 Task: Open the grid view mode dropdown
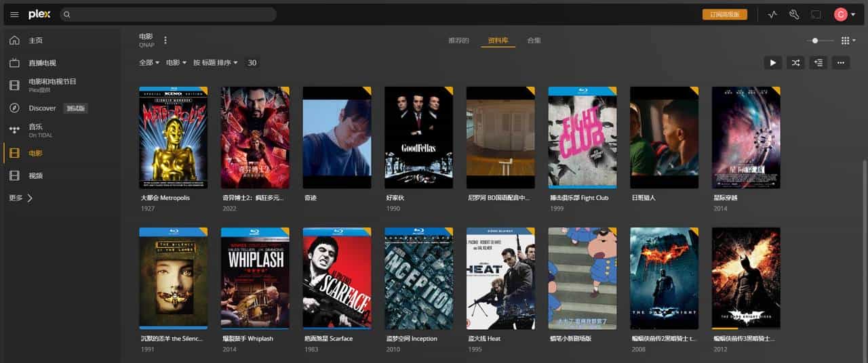848,41
